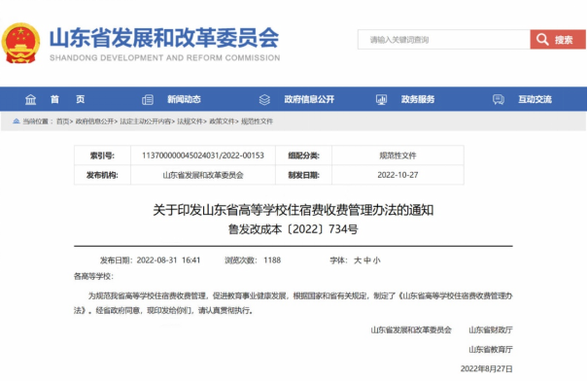Open the 互动交流 navigation menu item
Viewport: 588px width, 381px height.
(535, 99)
